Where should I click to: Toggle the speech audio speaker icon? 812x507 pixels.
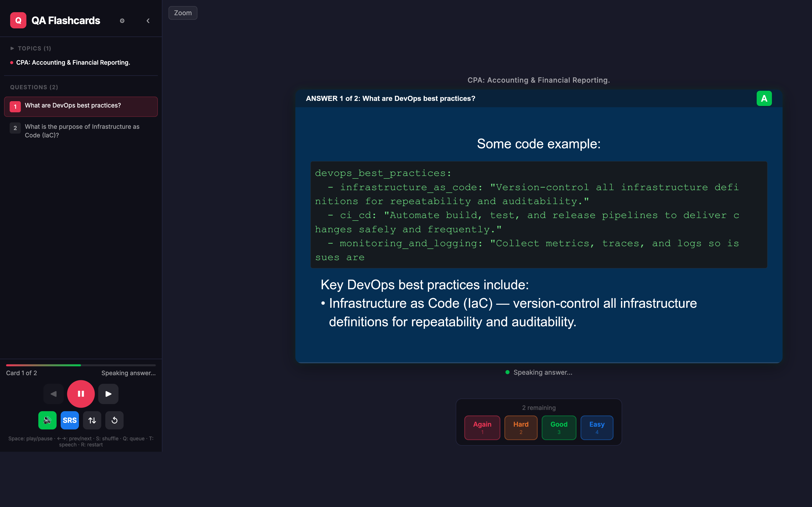47,420
